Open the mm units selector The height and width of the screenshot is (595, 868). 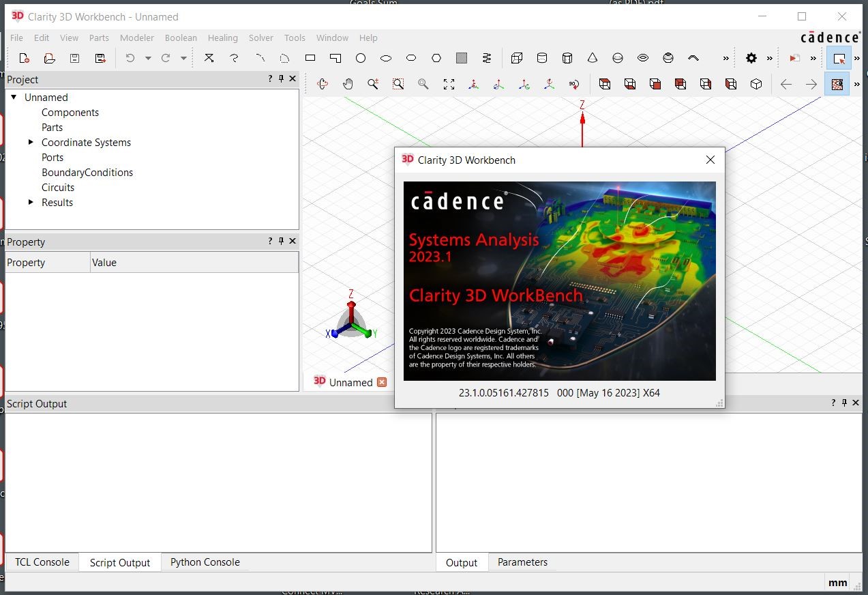tap(838, 583)
